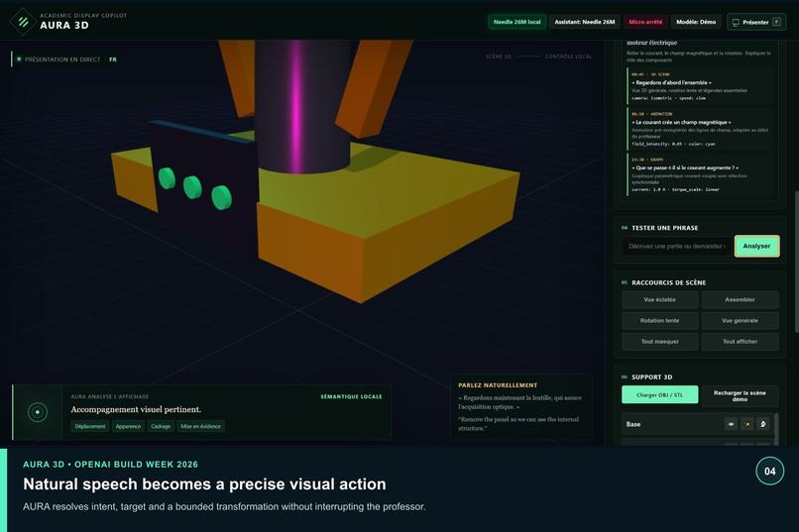Click the yellow highlight icon on Base row
The width and height of the screenshot is (799, 532).
747,424
